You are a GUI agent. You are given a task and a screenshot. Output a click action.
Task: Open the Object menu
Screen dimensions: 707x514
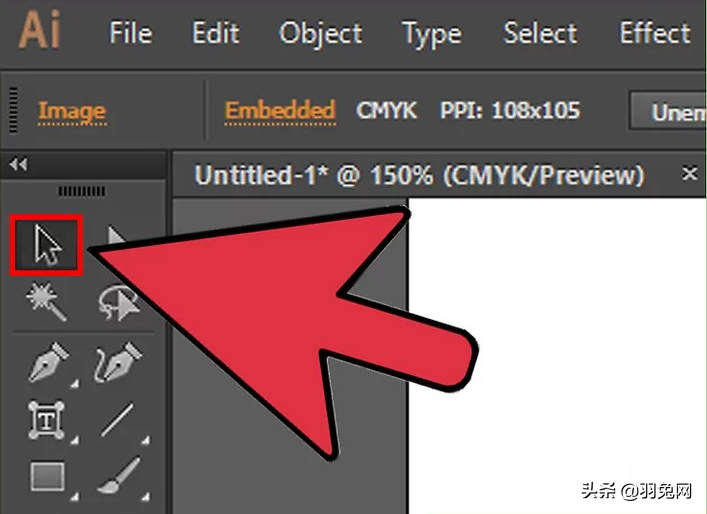[x=321, y=34]
